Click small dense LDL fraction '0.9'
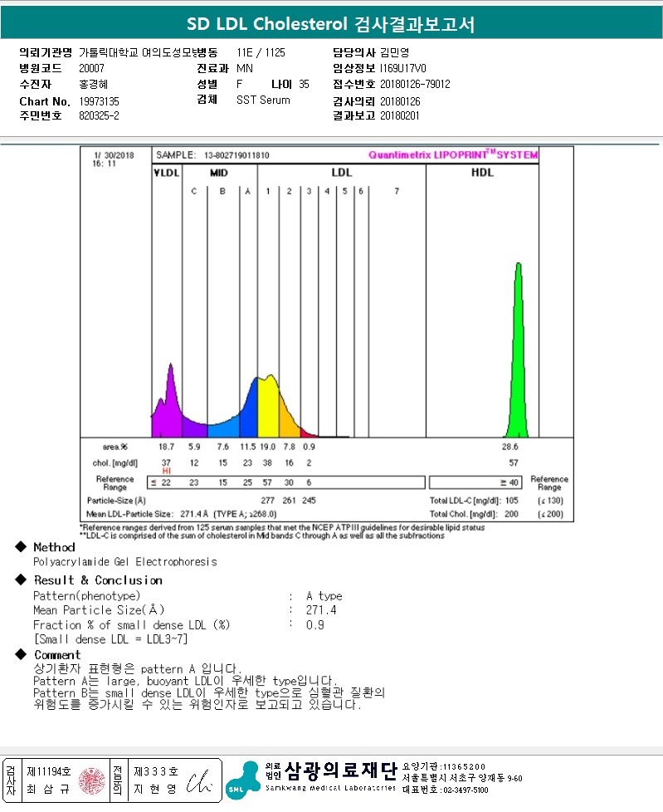The image size is (663, 812). coord(314,625)
